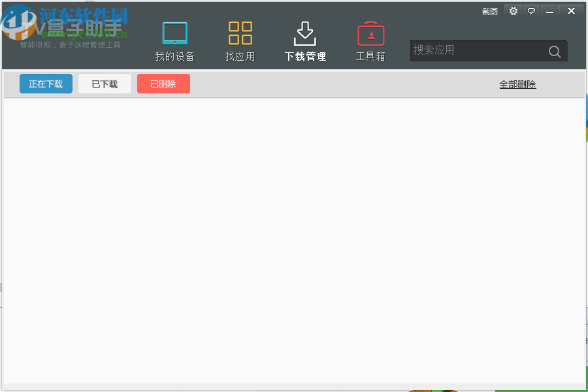Click the 找应用 label
Viewport: 588px width, 392px height.
coord(240,56)
